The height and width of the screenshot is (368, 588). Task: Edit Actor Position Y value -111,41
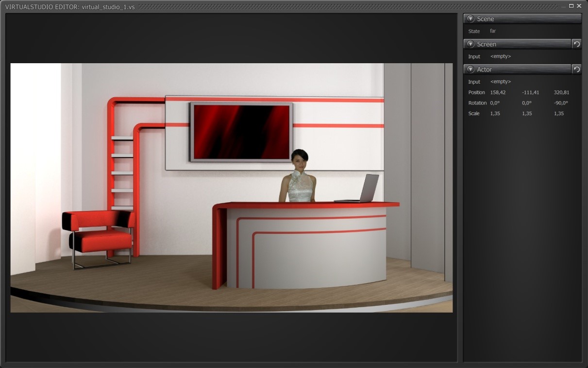(x=530, y=92)
